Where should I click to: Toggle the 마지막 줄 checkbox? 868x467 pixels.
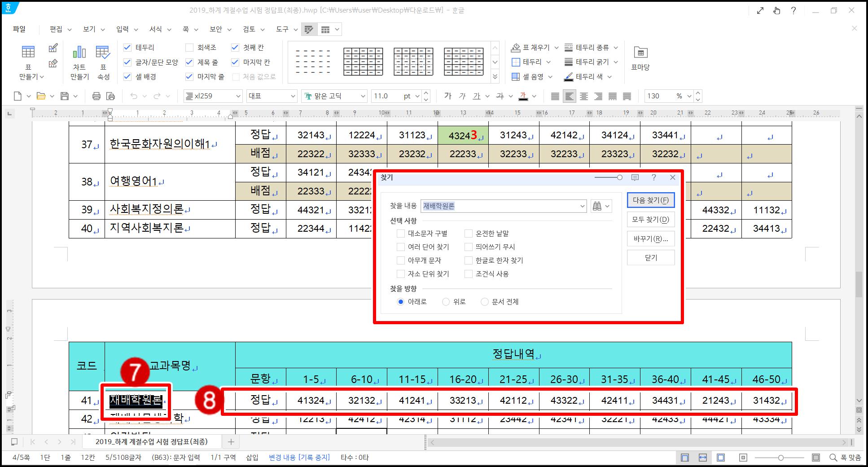point(189,77)
